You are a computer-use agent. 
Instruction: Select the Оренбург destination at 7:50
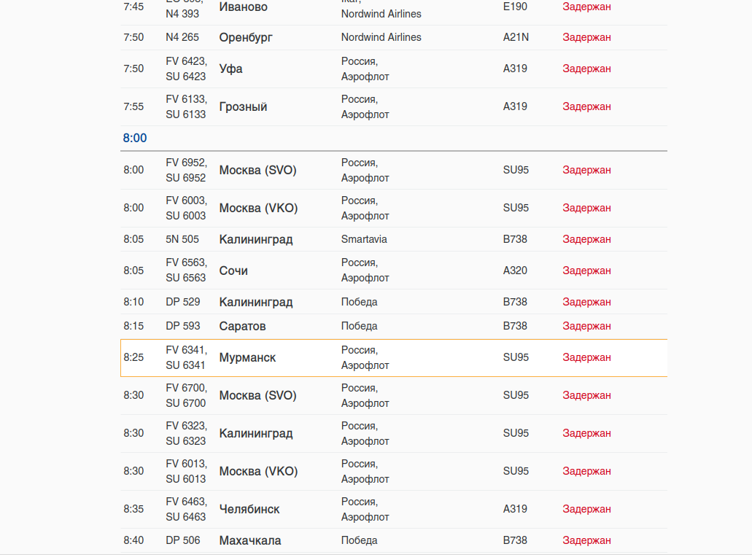(246, 37)
